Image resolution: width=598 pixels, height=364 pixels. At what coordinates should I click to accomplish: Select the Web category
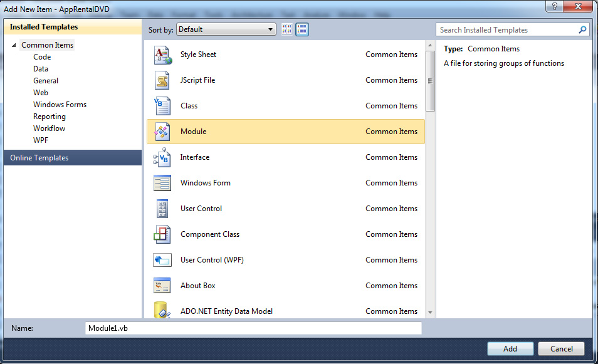[x=40, y=93]
